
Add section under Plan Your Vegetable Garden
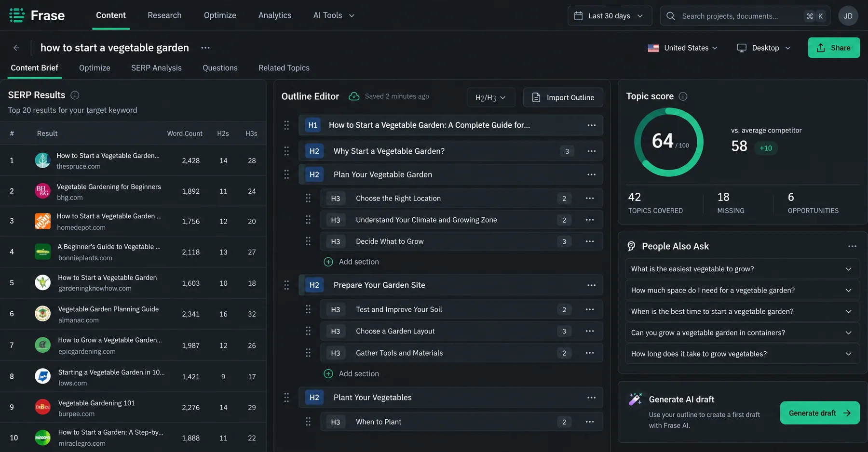pos(352,262)
